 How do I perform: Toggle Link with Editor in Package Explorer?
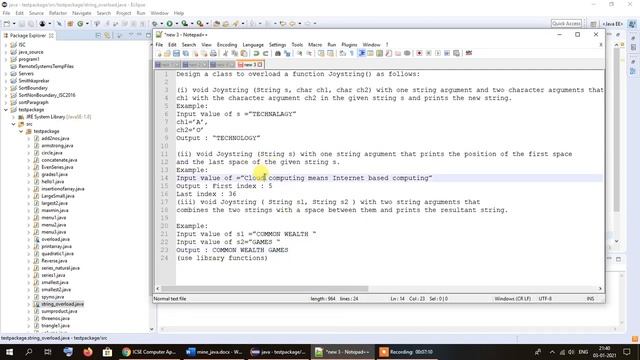[107, 36]
